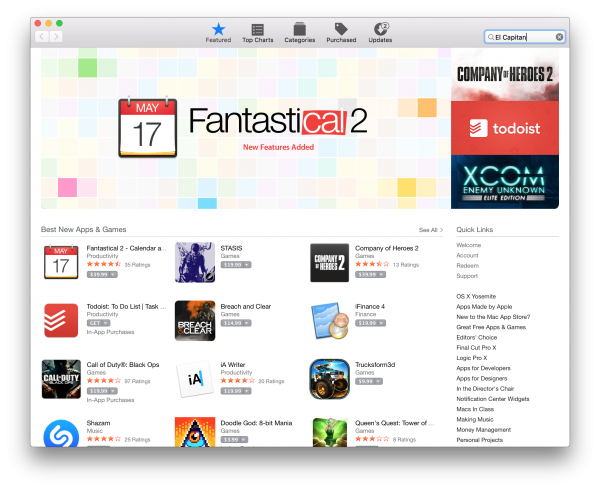Image resolution: width=600 pixels, height=490 pixels.
Task: Click the iA Writer app icon
Action: pyautogui.click(x=195, y=379)
